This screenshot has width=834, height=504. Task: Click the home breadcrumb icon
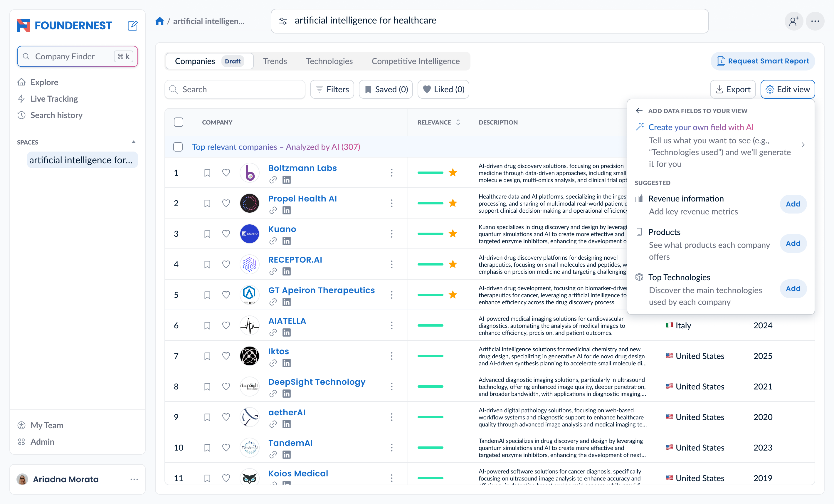coord(160,21)
